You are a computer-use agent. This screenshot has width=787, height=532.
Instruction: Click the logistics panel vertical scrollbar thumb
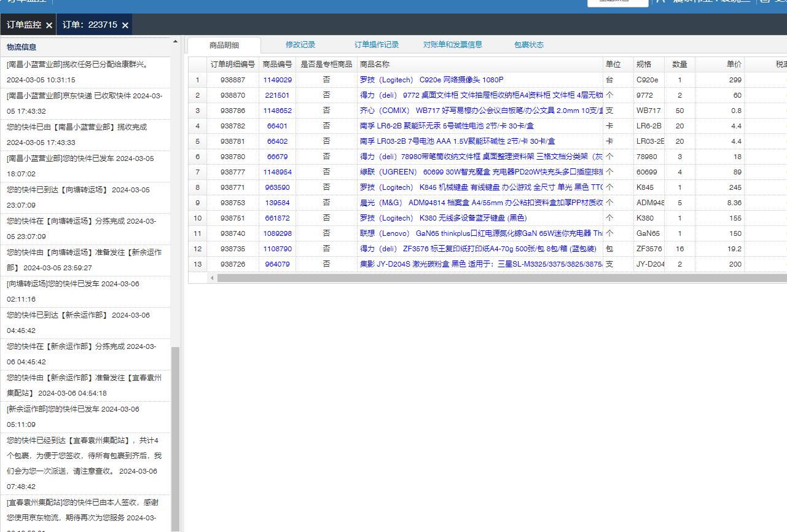[175, 439]
